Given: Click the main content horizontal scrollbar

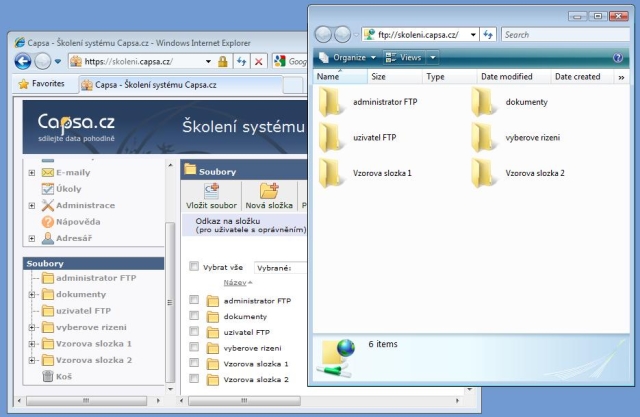Looking at the screenshot, I should coord(244,401).
